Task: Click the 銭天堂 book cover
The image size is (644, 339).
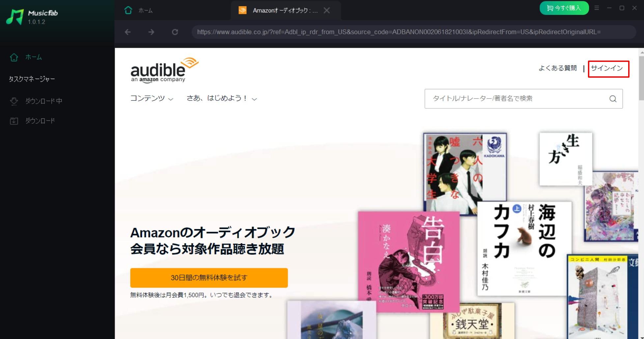Action: pyautogui.click(x=472, y=321)
